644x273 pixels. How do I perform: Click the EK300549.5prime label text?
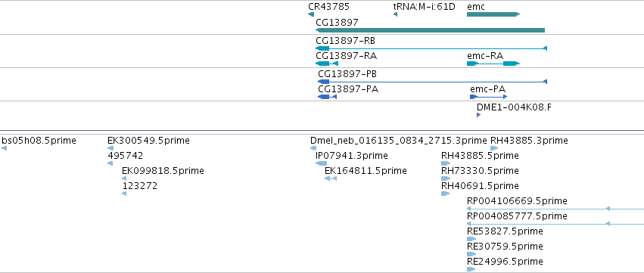(x=148, y=141)
